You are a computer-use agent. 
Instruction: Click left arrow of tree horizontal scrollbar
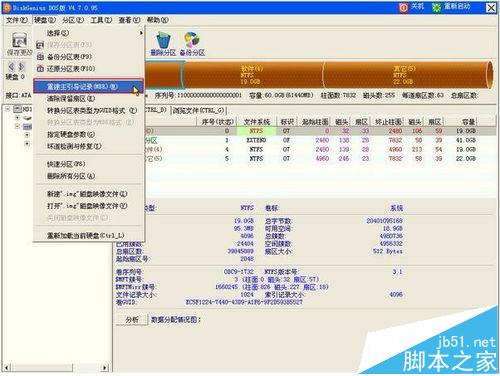[x=6, y=368]
